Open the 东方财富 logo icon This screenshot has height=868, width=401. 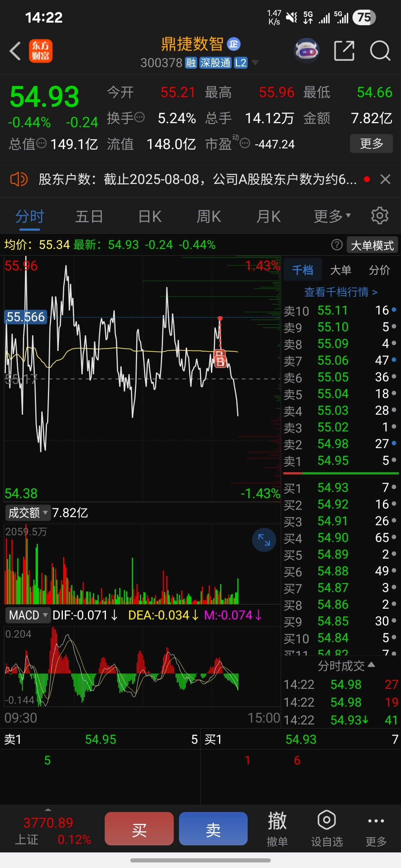[41, 51]
